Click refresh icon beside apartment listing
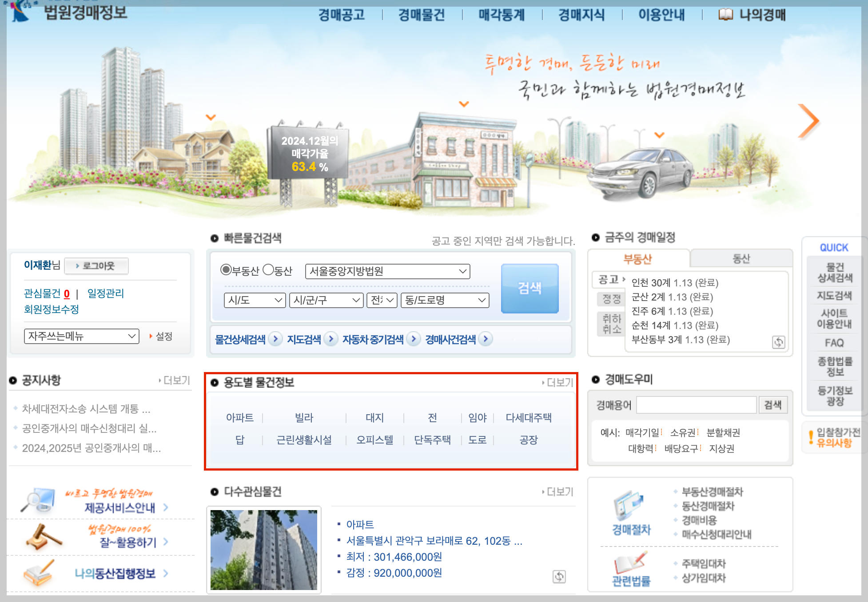 coord(559,576)
